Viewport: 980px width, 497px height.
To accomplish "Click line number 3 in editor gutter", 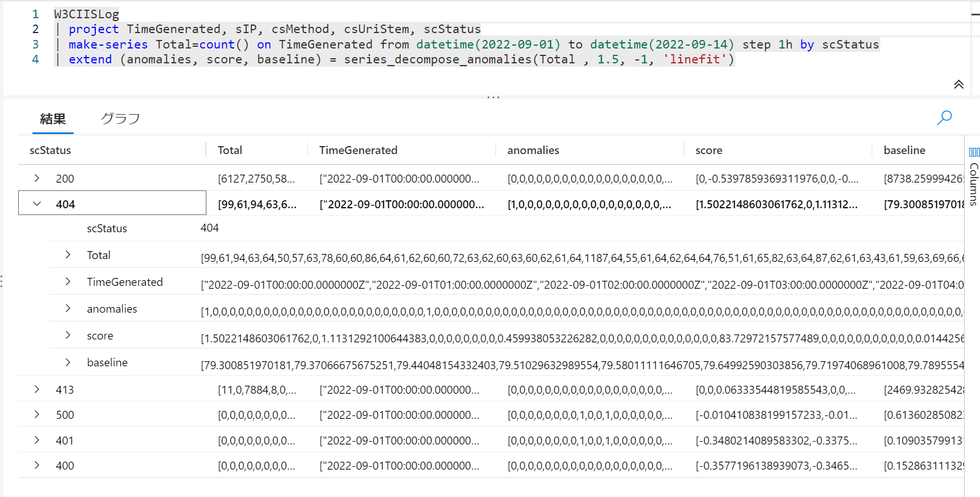I will (x=35, y=44).
